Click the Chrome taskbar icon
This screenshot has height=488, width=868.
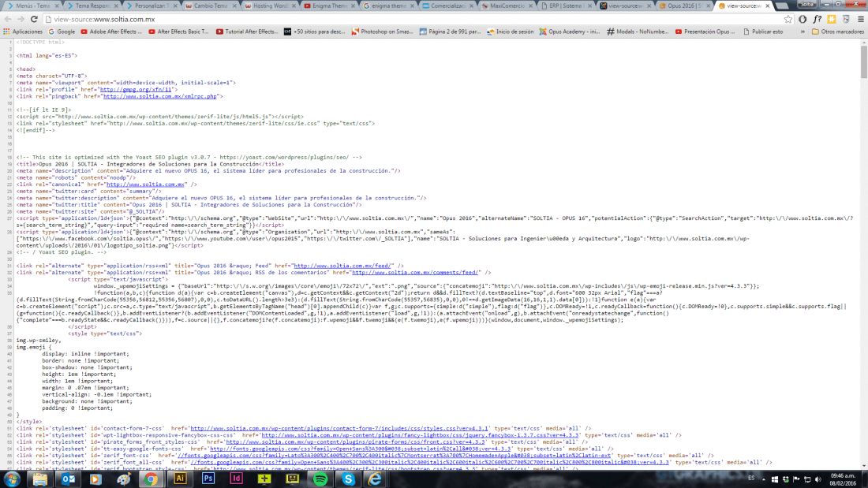coord(151,479)
